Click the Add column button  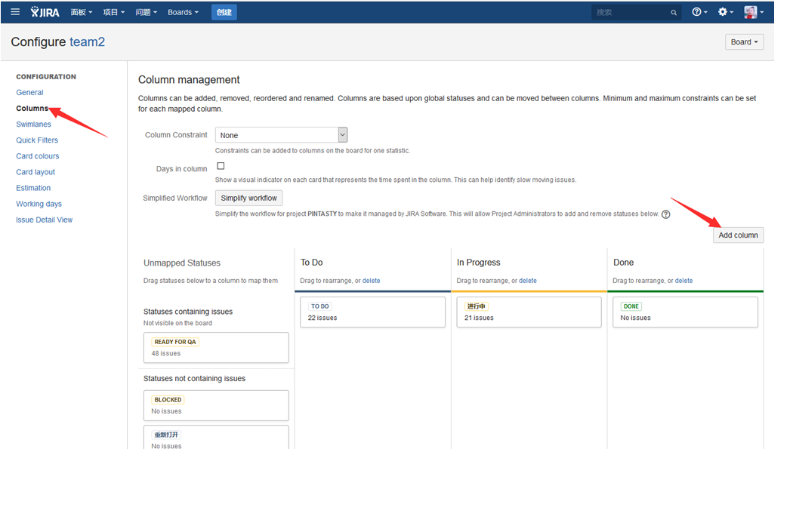(738, 235)
